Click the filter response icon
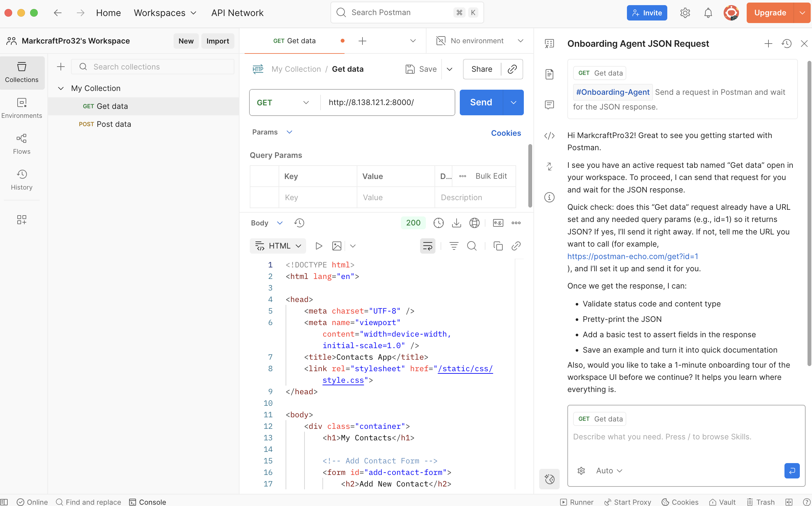The height and width of the screenshot is (506, 812). pos(454,246)
